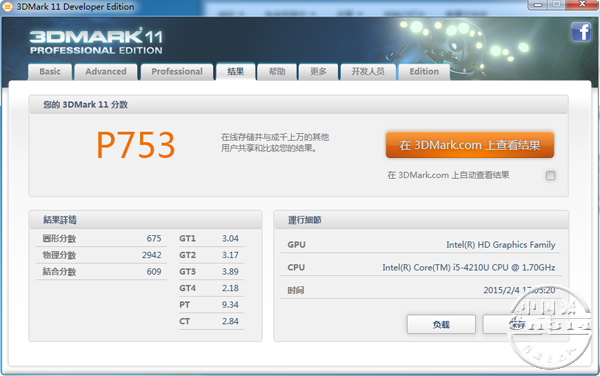Click the 3DMark 11 Professional Edition logo

coord(96,41)
